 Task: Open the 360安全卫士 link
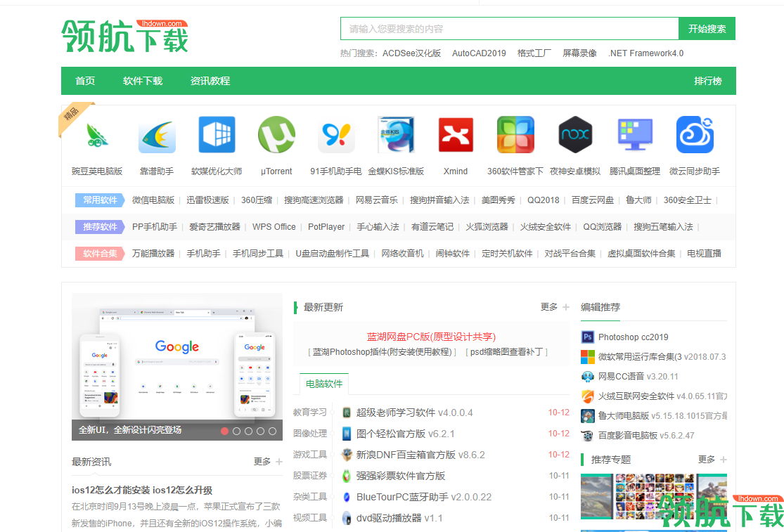pyautogui.click(x=688, y=200)
